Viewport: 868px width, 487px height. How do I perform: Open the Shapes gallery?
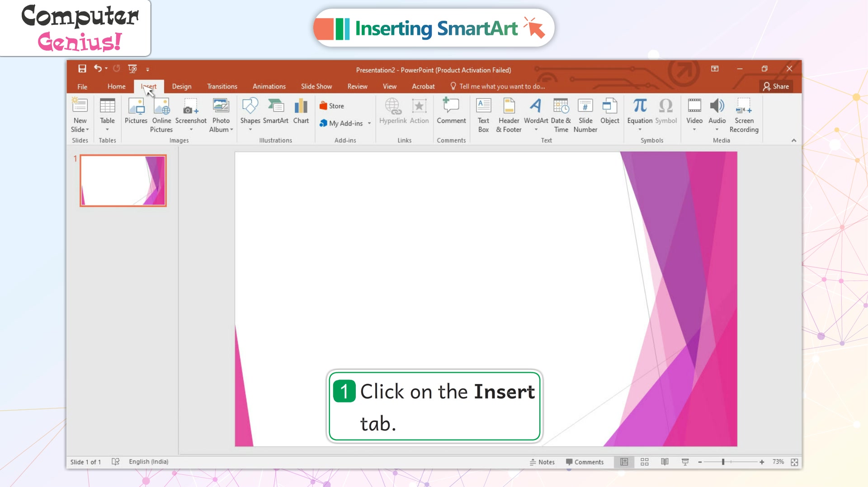pyautogui.click(x=250, y=115)
